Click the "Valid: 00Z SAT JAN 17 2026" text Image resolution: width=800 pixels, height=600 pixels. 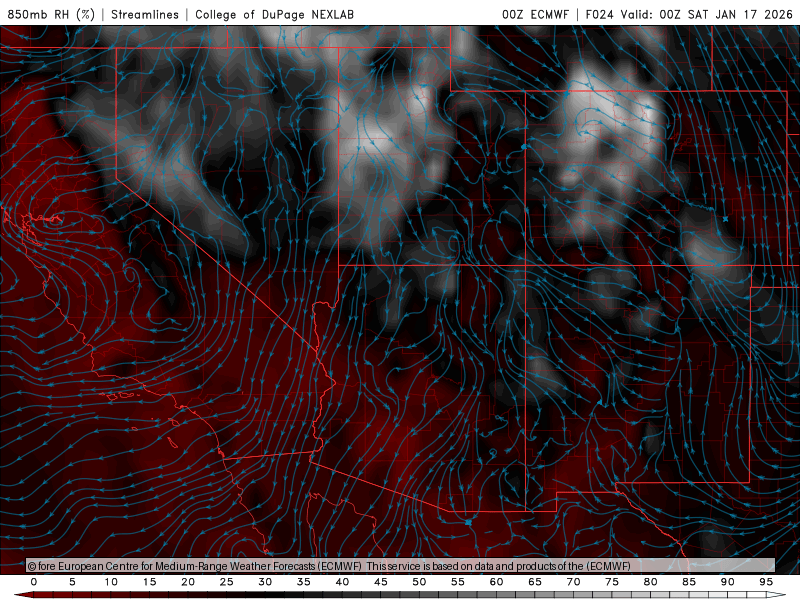706,14
